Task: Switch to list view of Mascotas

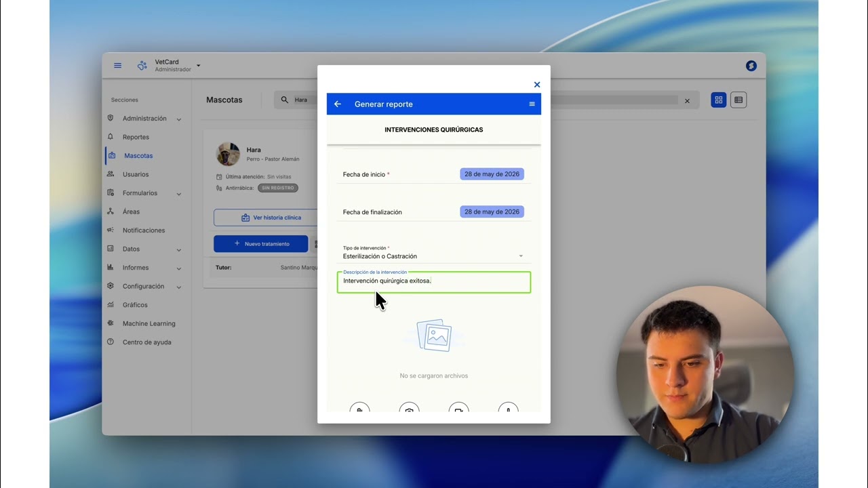Action: (738, 100)
